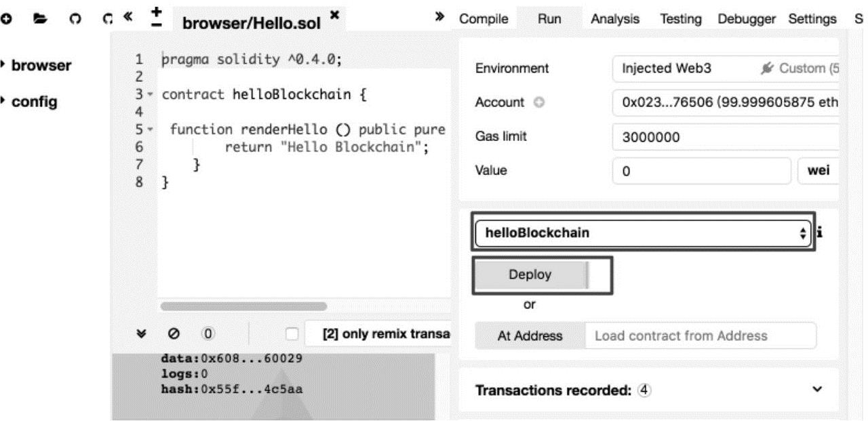The width and height of the screenshot is (868, 421).
Task: Clear the console with the circle-slash icon
Action: click(x=174, y=334)
